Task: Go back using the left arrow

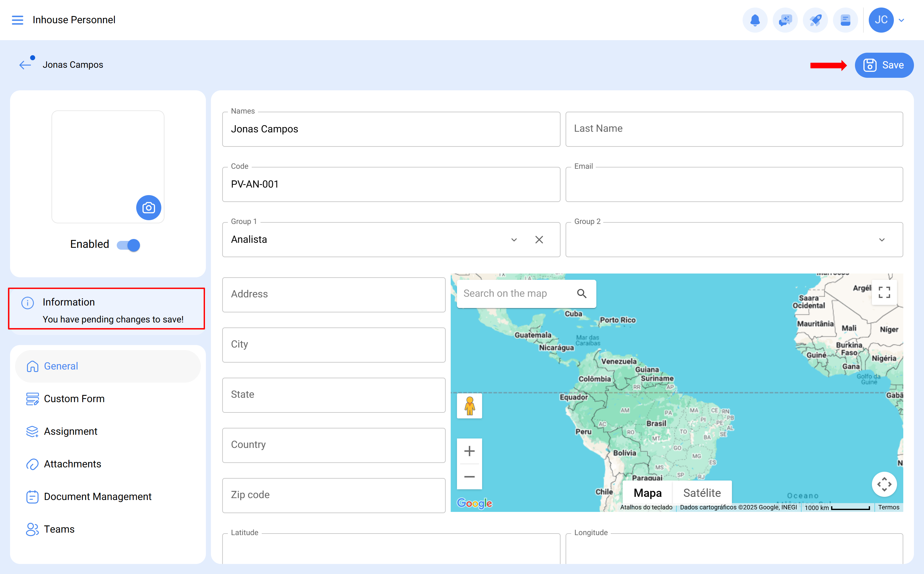Action: click(x=25, y=65)
